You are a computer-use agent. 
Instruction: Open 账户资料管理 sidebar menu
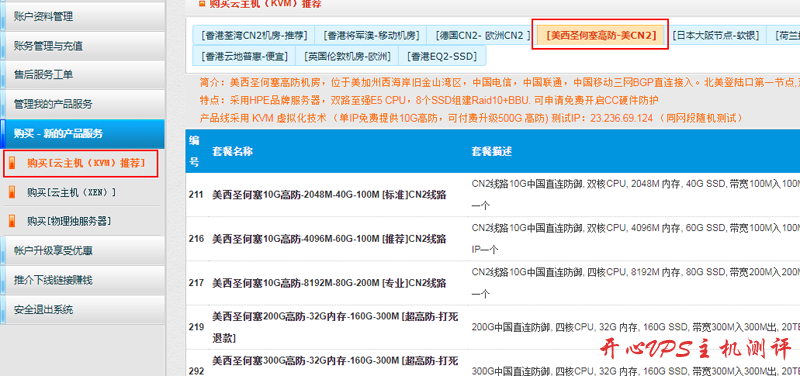pos(83,17)
